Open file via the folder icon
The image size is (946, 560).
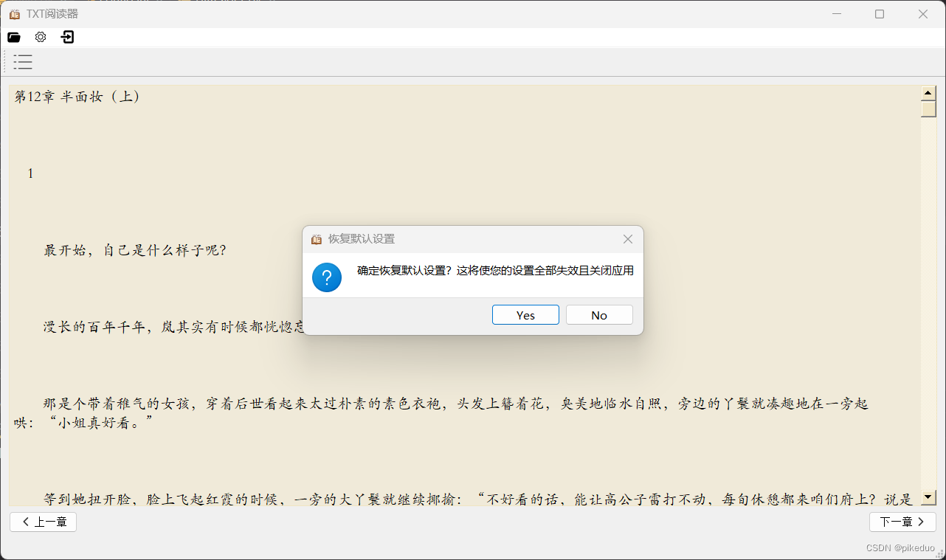point(14,37)
